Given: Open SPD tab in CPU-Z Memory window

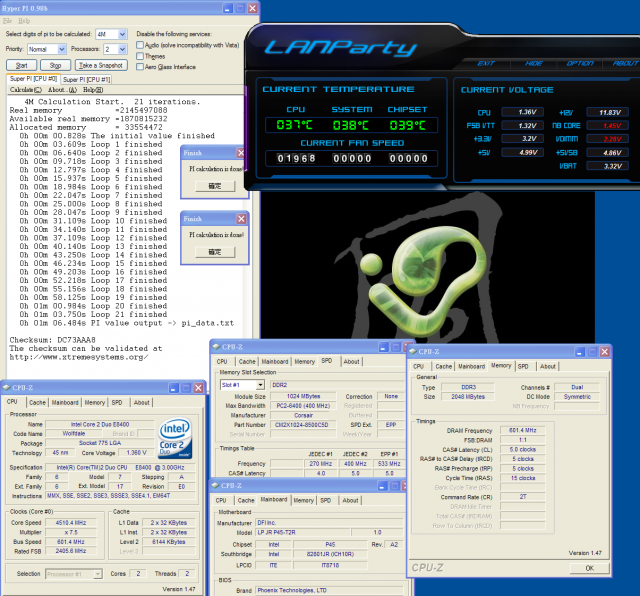Looking at the screenshot, I should click(523, 366).
